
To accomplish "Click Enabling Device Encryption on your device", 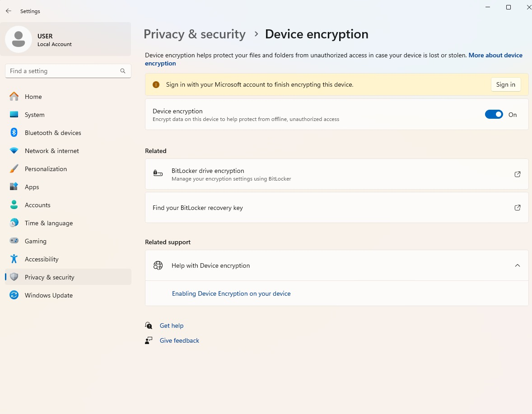I will (x=231, y=293).
